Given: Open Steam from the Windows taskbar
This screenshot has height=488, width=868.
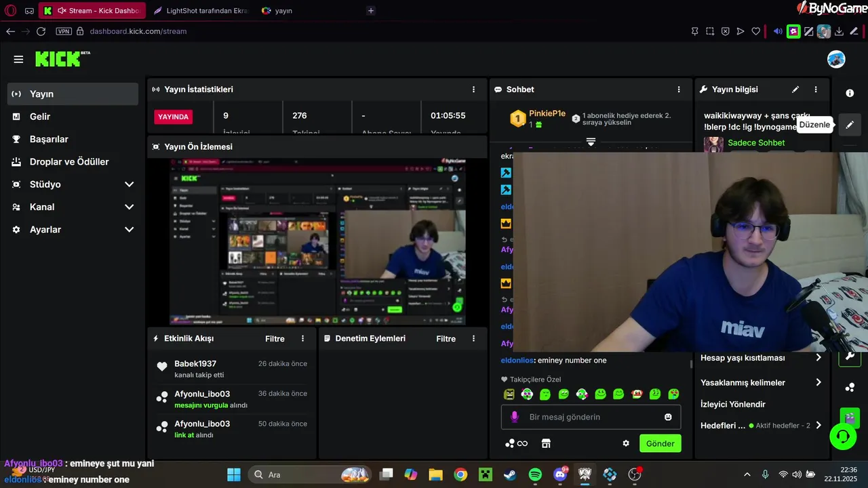Looking at the screenshot, I should 509,474.
